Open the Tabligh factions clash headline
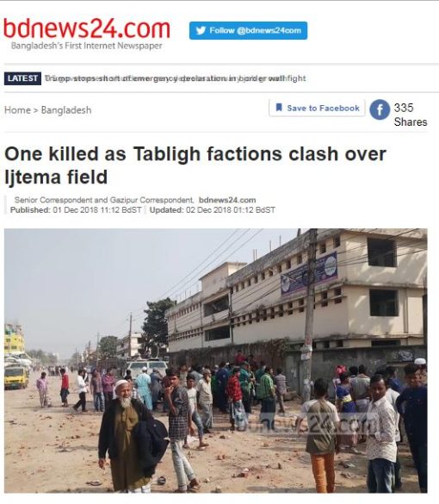Viewport: 439px width, 504px height. [195, 165]
